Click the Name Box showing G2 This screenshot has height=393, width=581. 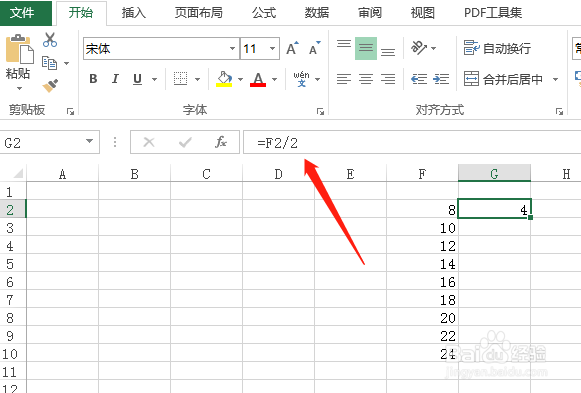(x=43, y=142)
